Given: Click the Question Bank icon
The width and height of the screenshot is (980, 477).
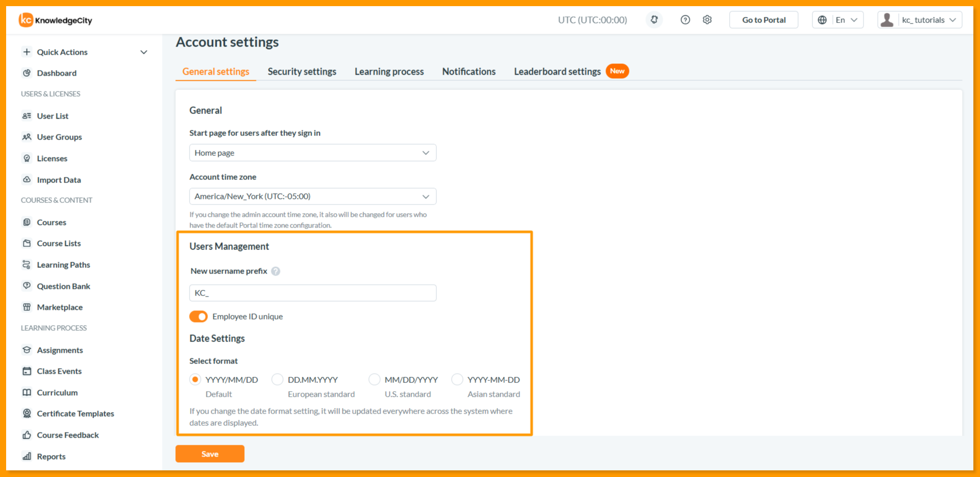Looking at the screenshot, I should tap(27, 286).
